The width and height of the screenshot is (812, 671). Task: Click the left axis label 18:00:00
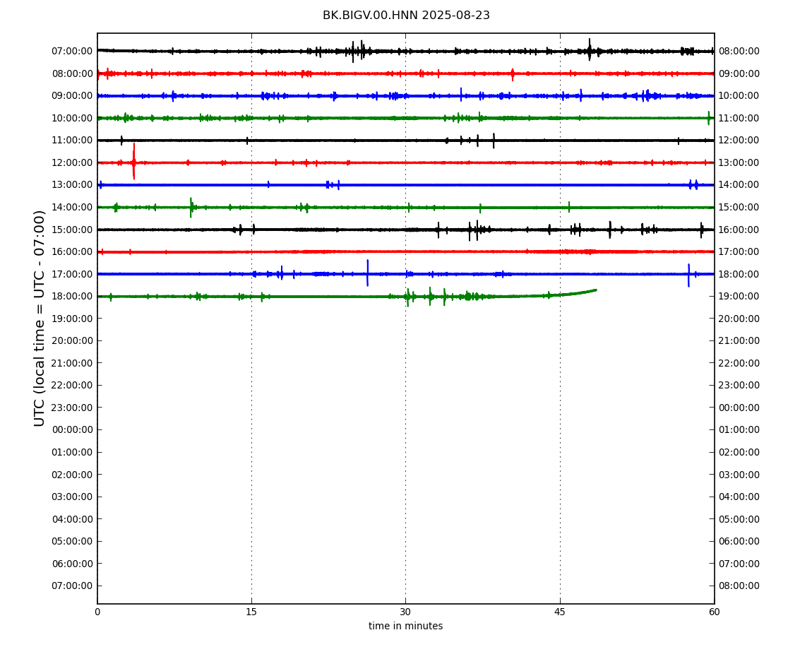[x=72, y=297]
